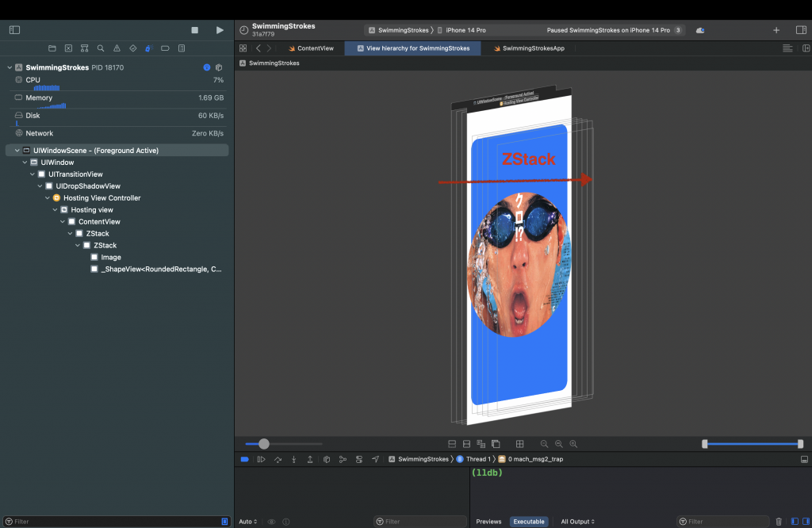Click the Continue/Pause execution button
The width and height of the screenshot is (812, 528).
pos(261,459)
